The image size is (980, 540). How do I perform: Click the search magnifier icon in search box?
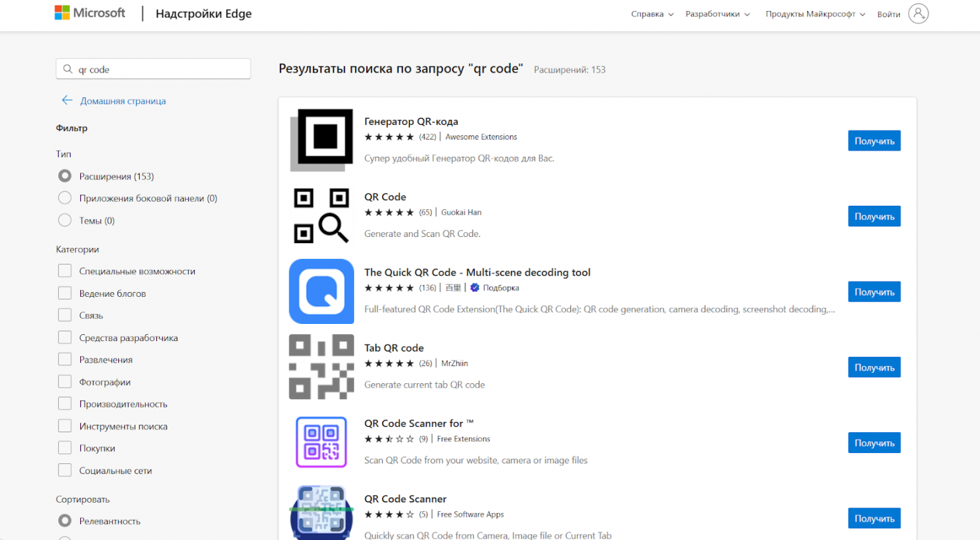[x=68, y=69]
